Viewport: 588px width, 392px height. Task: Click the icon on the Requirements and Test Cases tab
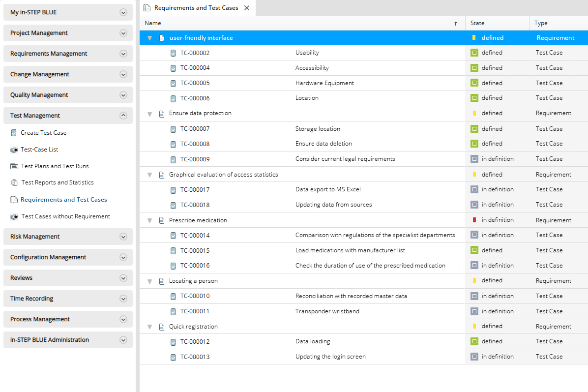click(146, 8)
